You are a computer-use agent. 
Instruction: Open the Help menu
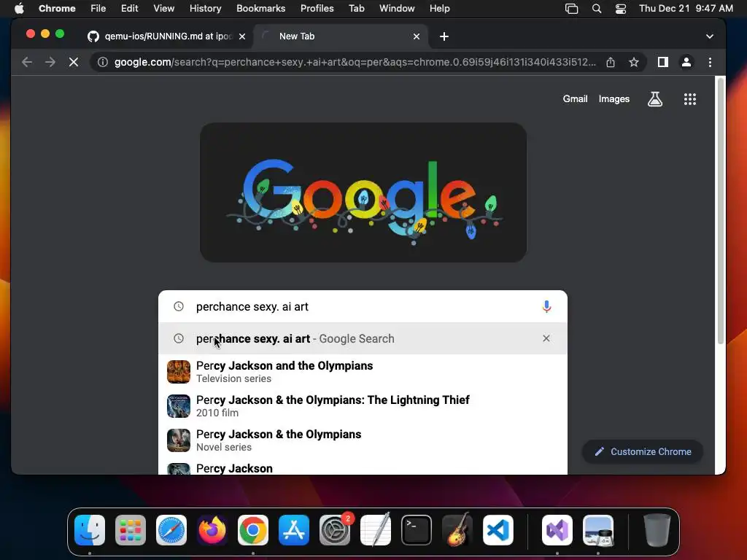click(439, 8)
